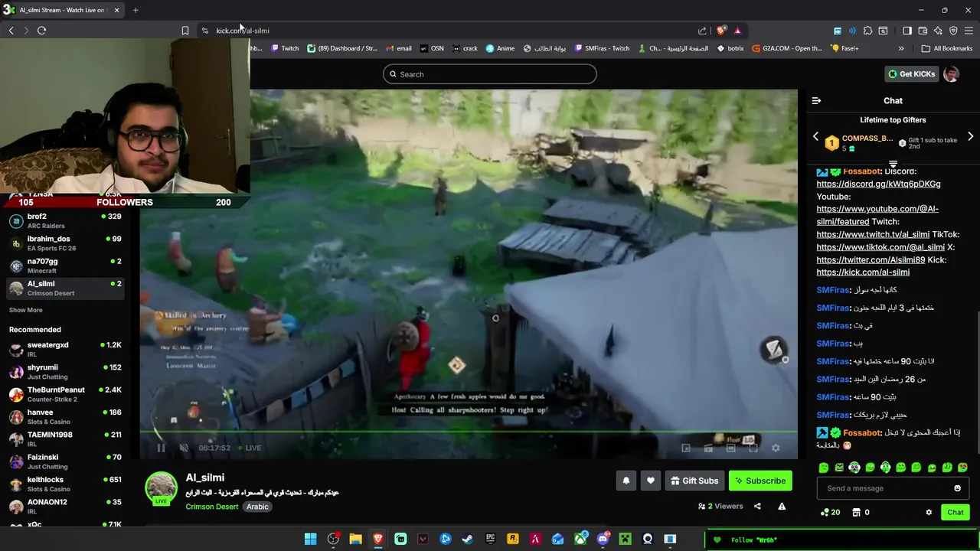Open the Anime bookmark
The image size is (980, 551).
click(x=500, y=48)
